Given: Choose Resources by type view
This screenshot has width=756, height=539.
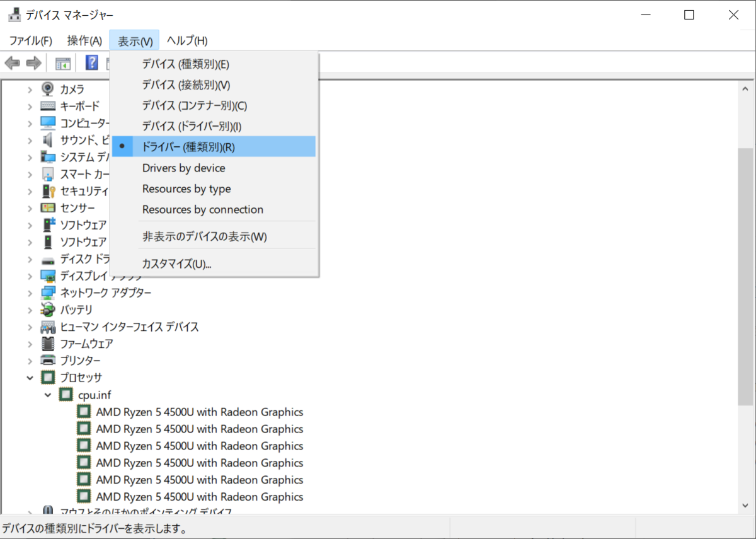Looking at the screenshot, I should point(214,188).
